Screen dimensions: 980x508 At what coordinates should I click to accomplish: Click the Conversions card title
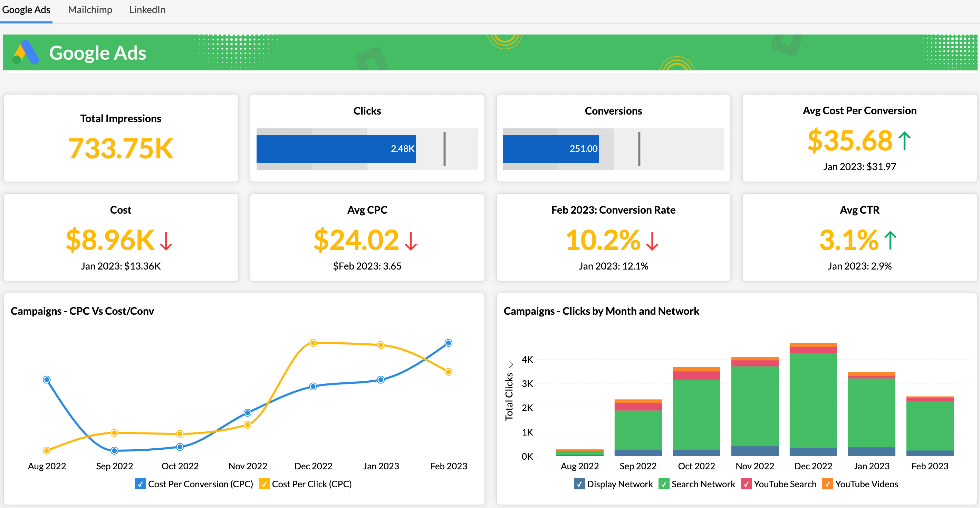613,111
